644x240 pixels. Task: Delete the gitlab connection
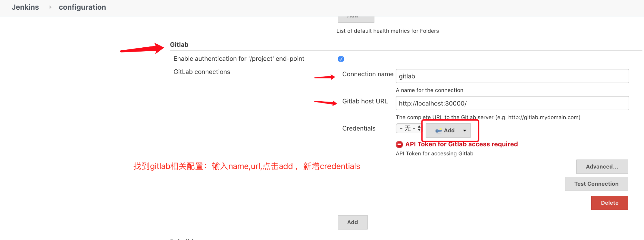click(x=610, y=203)
